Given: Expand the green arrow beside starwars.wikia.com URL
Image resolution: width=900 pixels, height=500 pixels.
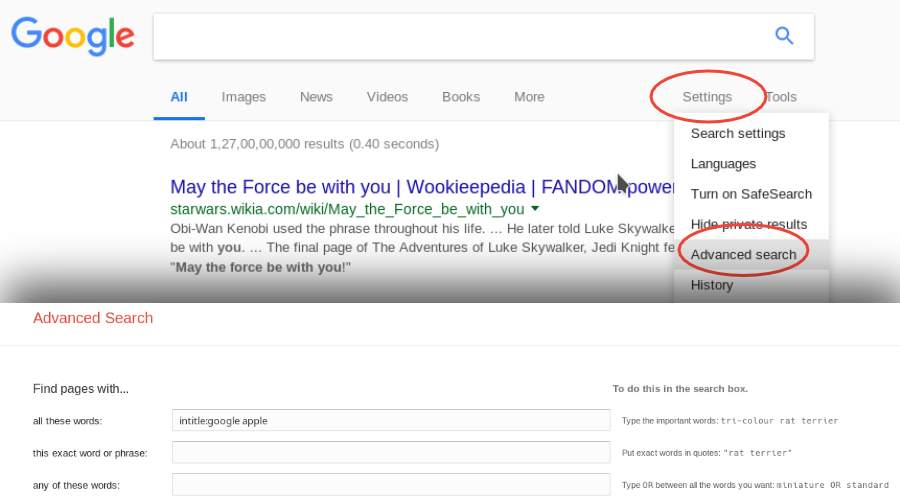Looking at the screenshot, I should (535, 208).
